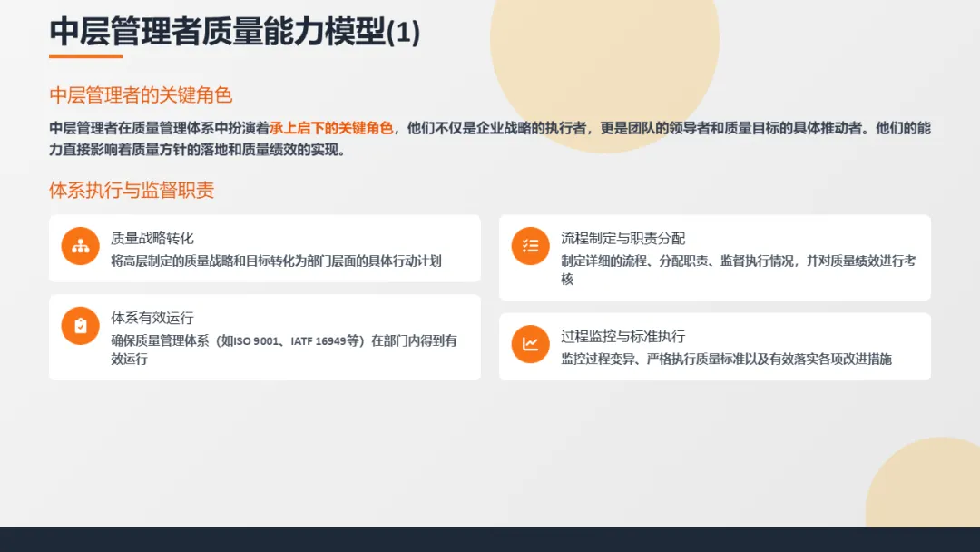This screenshot has height=552, width=980.
Task: Click the description starting 监控过程变异
Action: pyautogui.click(x=726, y=359)
